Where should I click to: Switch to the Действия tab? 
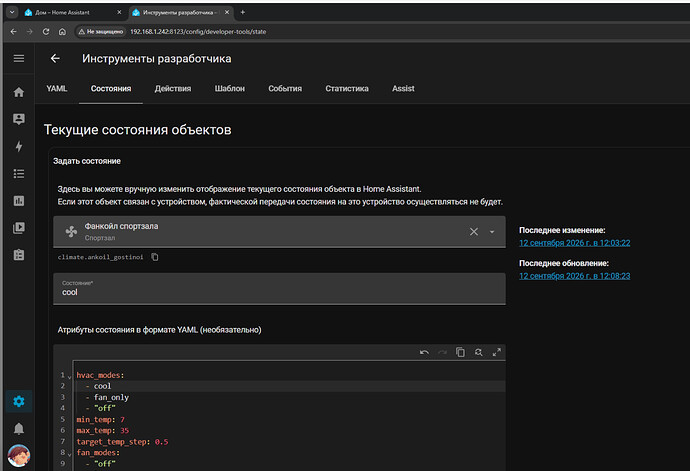point(173,88)
